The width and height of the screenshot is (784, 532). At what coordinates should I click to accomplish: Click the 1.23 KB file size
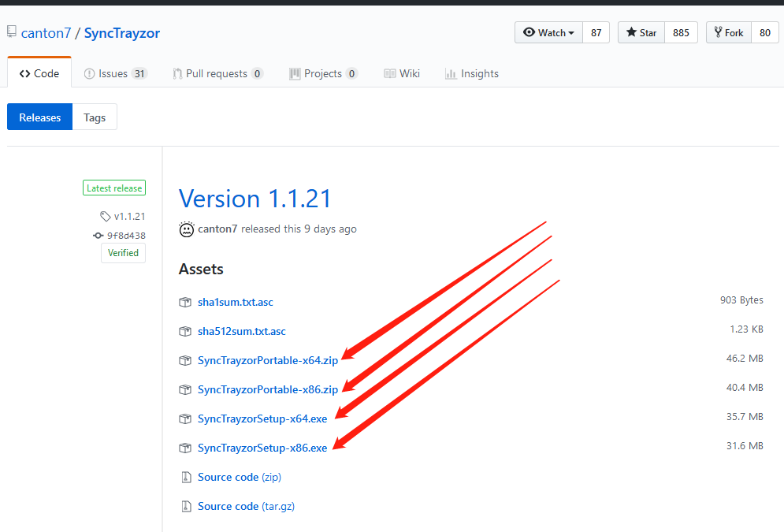(746, 329)
